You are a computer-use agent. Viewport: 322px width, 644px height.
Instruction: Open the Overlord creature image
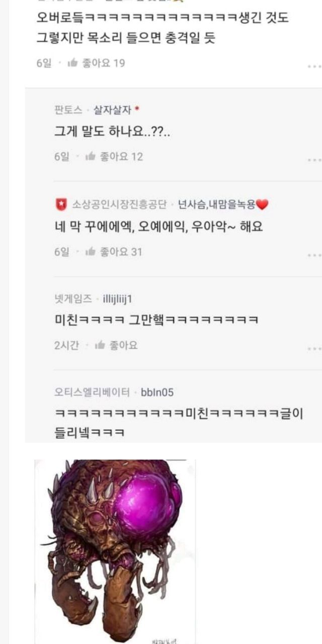[115, 551]
